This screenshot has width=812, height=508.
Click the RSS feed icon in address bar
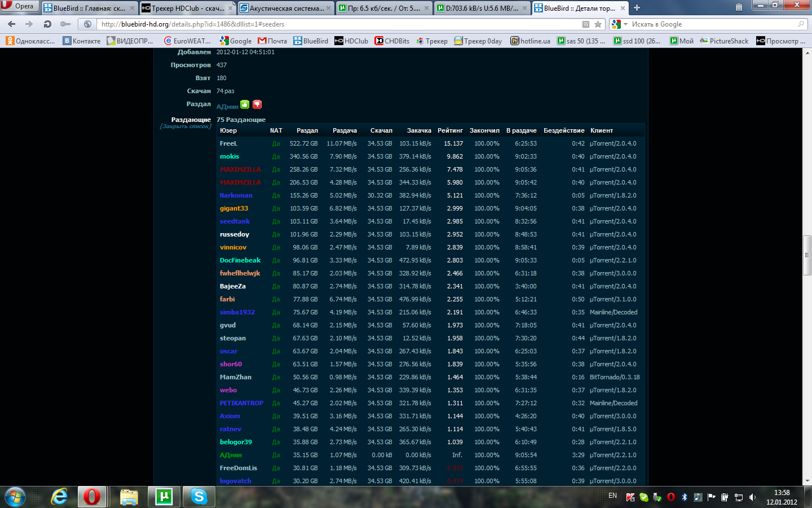[586, 24]
